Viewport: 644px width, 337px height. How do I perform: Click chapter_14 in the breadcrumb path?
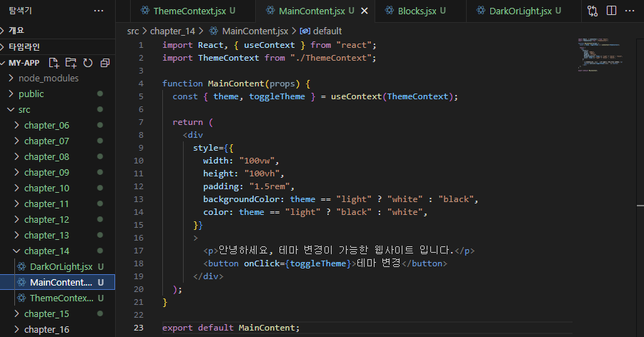click(172, 31)
